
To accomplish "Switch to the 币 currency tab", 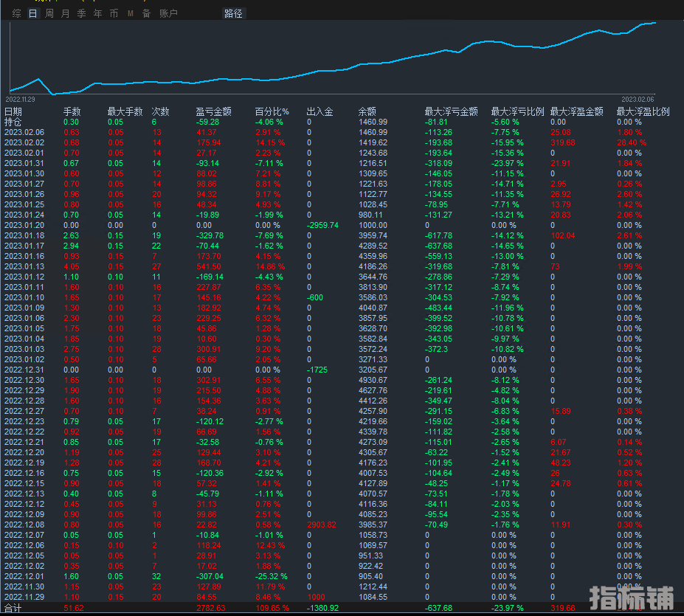I will click(114, 13).
